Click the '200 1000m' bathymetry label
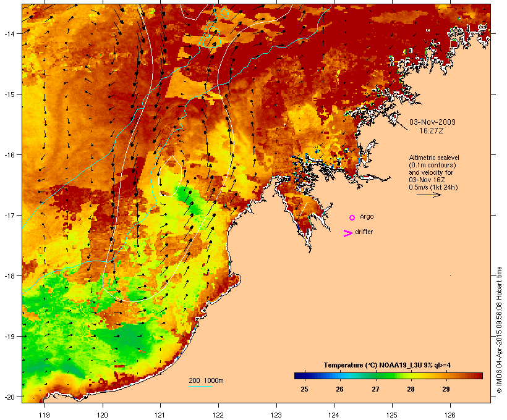This screenshot has height=420, width=507. point(206,380)
